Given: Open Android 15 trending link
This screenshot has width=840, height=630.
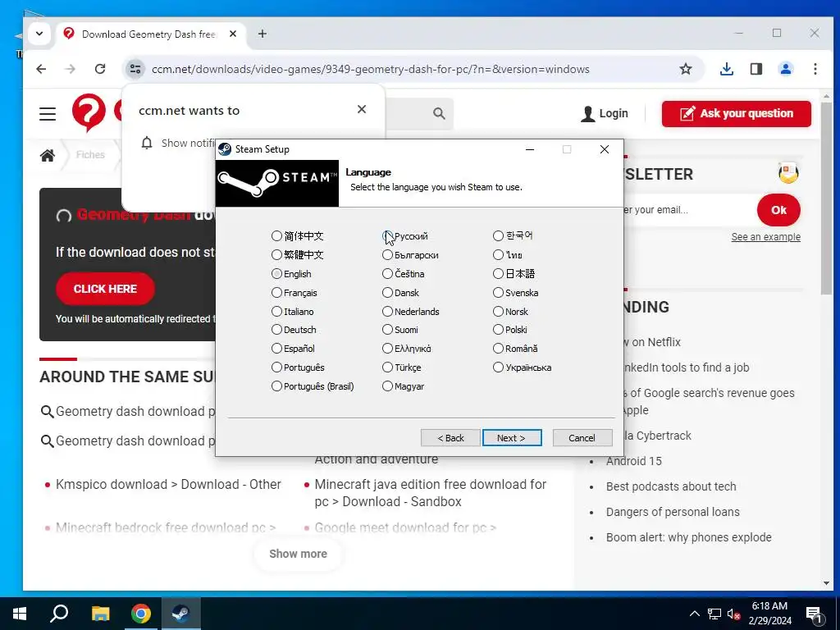Looking at the screenshot, I should 634,461.
